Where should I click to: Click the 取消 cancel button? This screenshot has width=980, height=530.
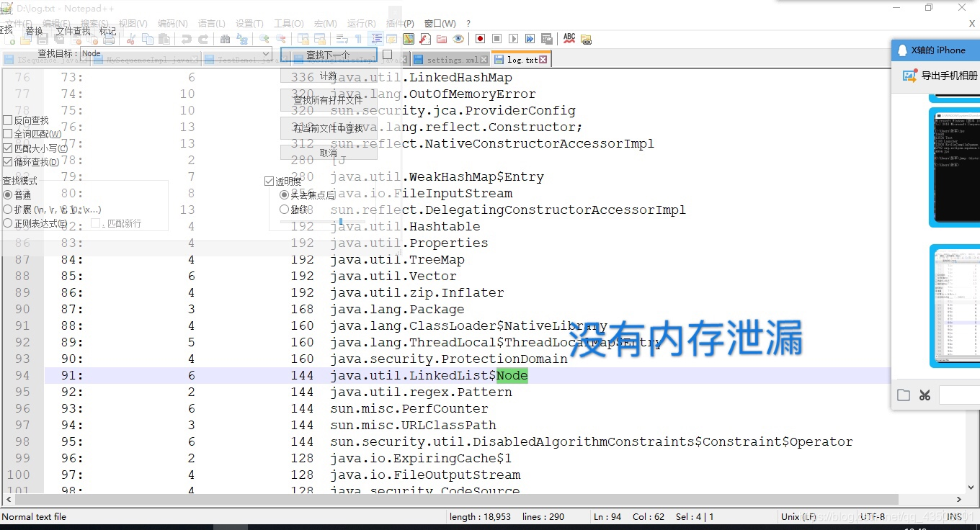tap(328, 153)
